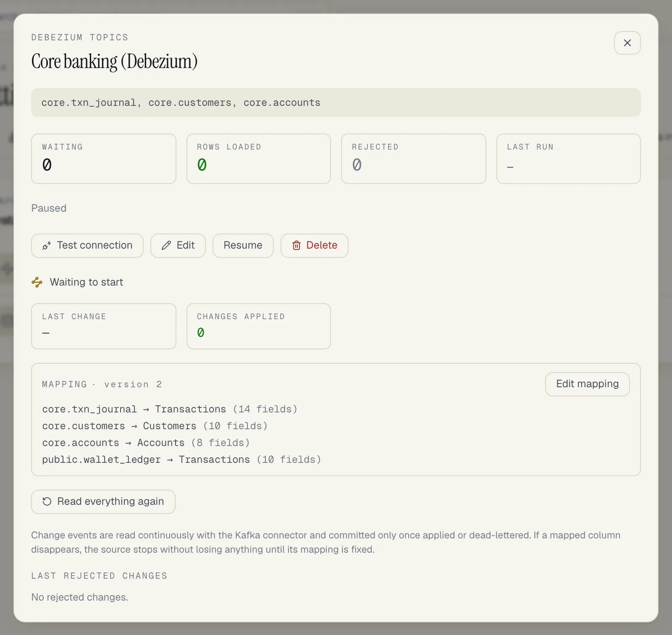Click the Core banking (Debezium) title
The width and height of the screenshot is (672, 635).
point(114,61)
